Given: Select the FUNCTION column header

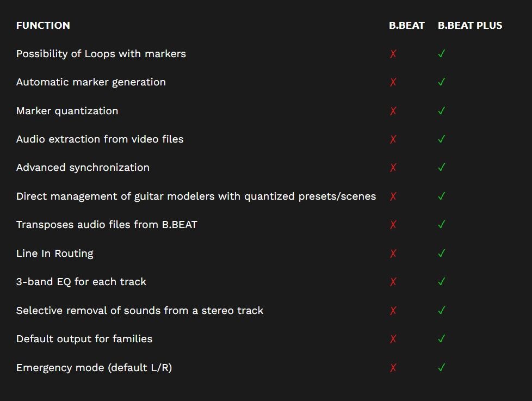Looking at the screenshot, I should tap(43, 26).
